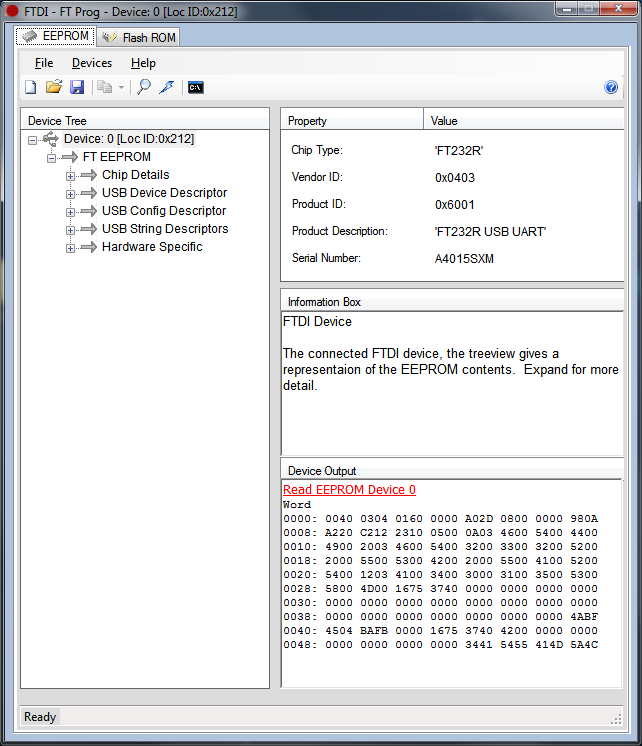The width and height of the screenshot is (642, 746).
Task: Open the Help menu
Action: [143, 63]
